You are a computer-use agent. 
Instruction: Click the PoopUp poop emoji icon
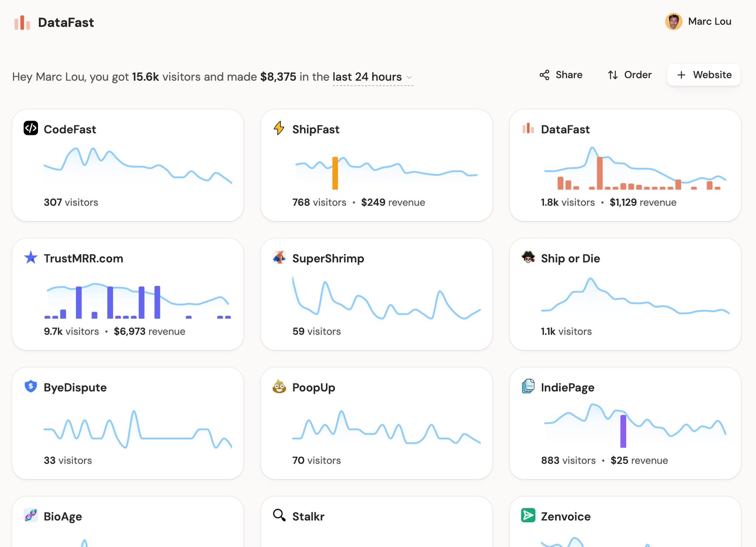click(279, 387)
